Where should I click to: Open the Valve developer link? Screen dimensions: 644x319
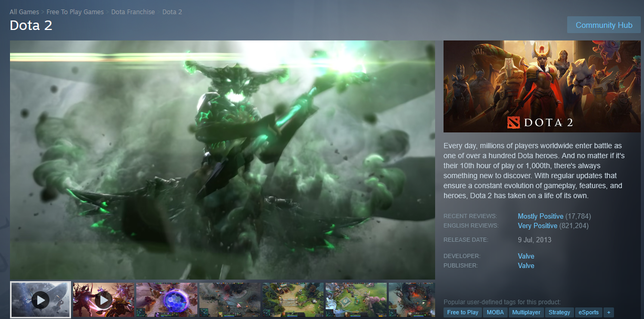click(x=526, y=256)
